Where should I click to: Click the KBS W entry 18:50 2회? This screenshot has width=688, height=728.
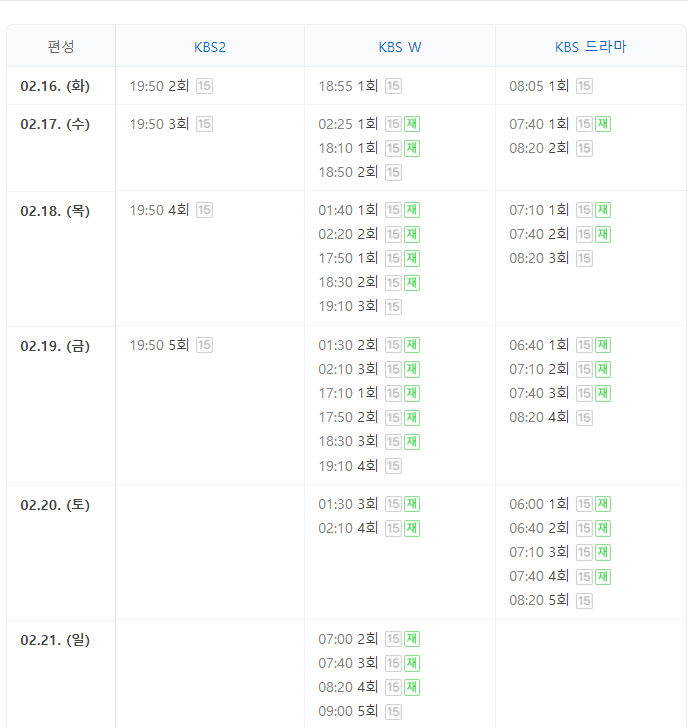pyautogui.click(x=348, y=172)
